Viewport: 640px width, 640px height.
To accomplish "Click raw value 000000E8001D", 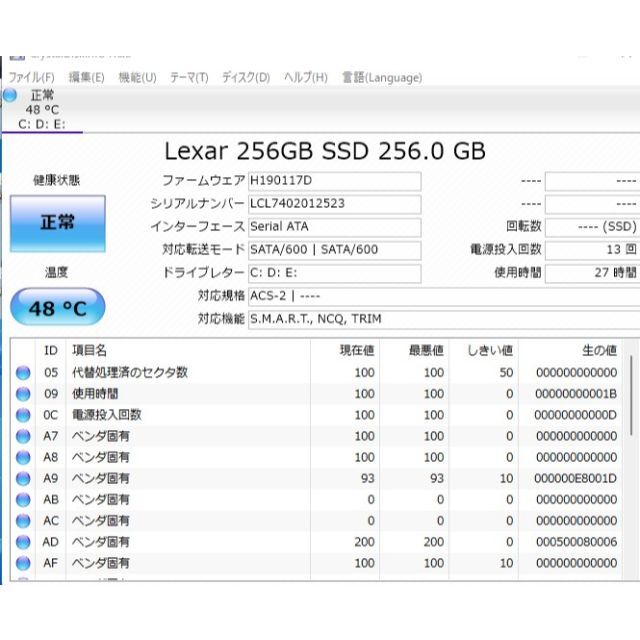I will tap(576, 478).
